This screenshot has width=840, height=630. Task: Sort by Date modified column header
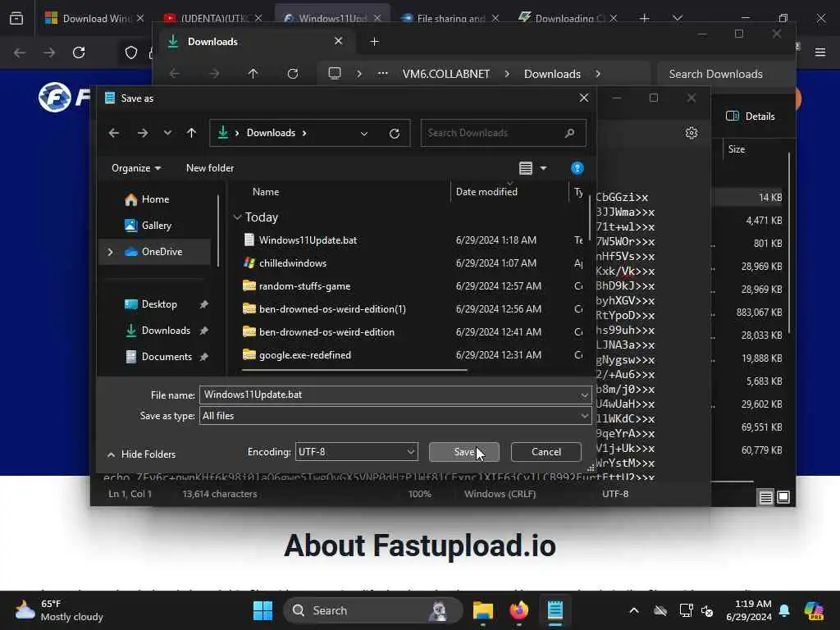point(486,192)
